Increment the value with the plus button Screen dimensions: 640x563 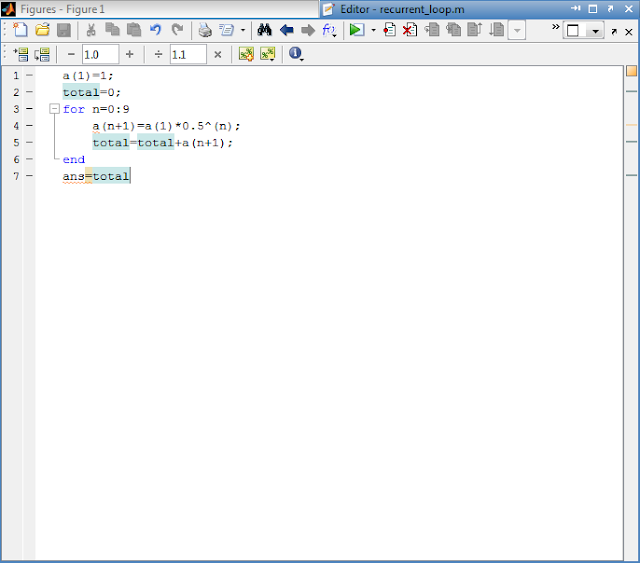point(129,54)
